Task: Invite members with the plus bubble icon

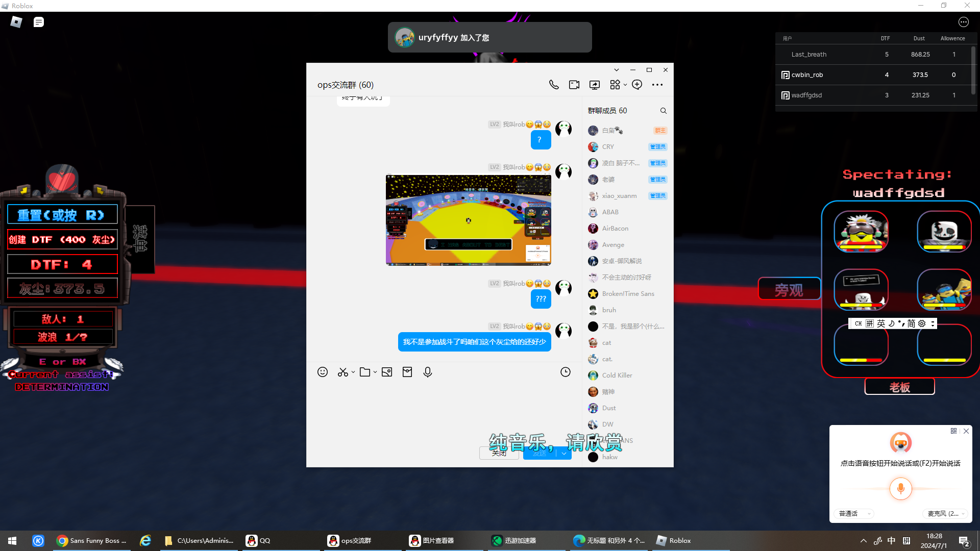Action: coord(637,85)
